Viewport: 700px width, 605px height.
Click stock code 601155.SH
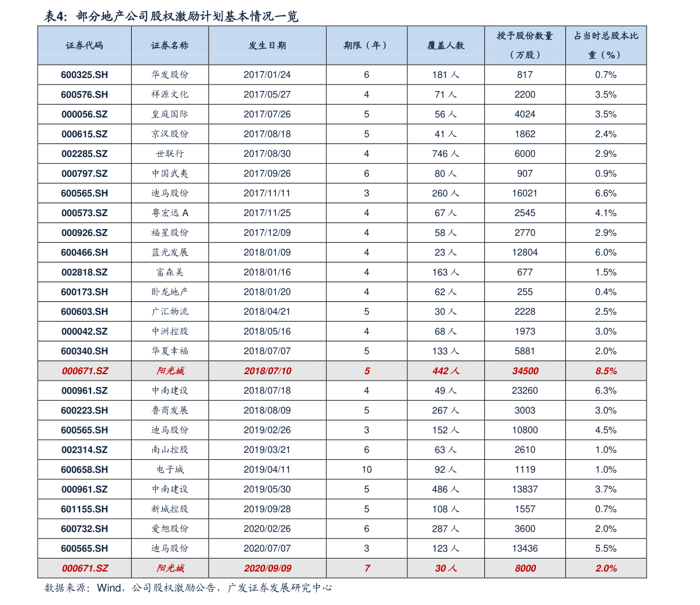click(85, 509)
